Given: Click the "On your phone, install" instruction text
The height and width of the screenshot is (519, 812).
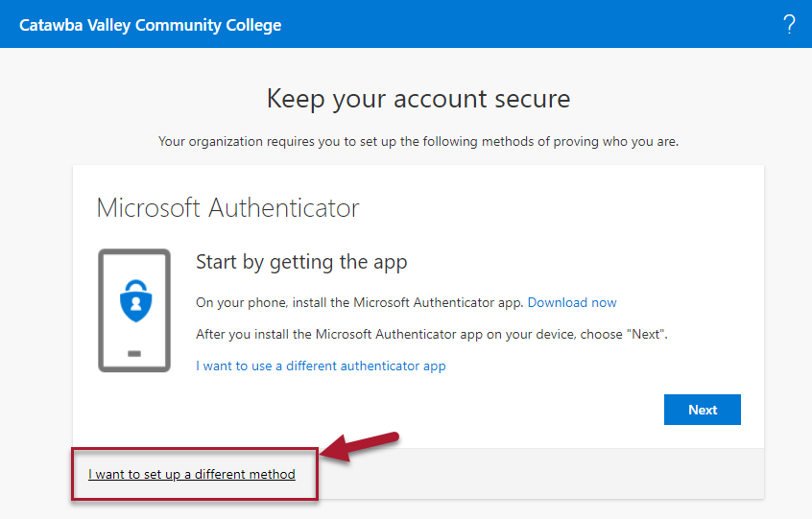Looking at the screenshot, I should [359, 302].
